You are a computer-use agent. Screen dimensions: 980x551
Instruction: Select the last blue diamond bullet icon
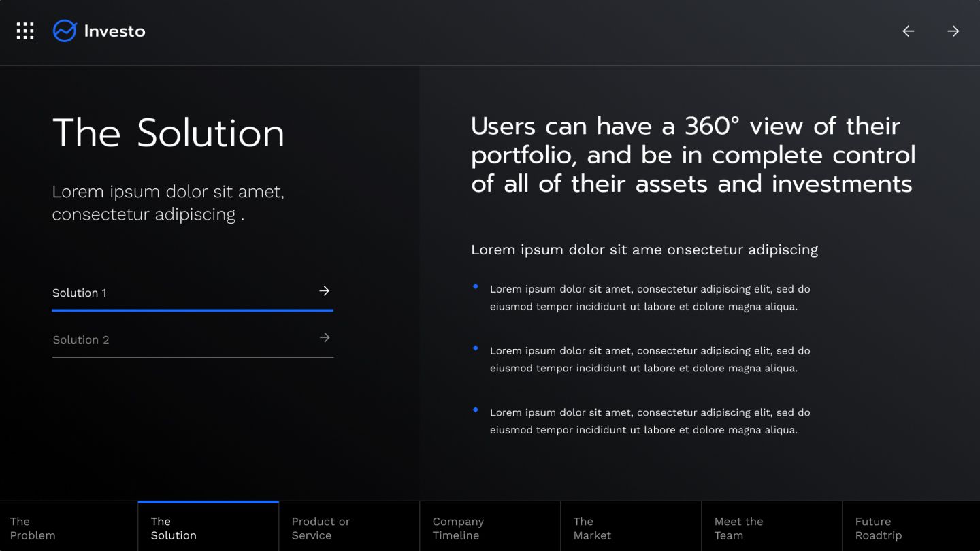[475, 410]
